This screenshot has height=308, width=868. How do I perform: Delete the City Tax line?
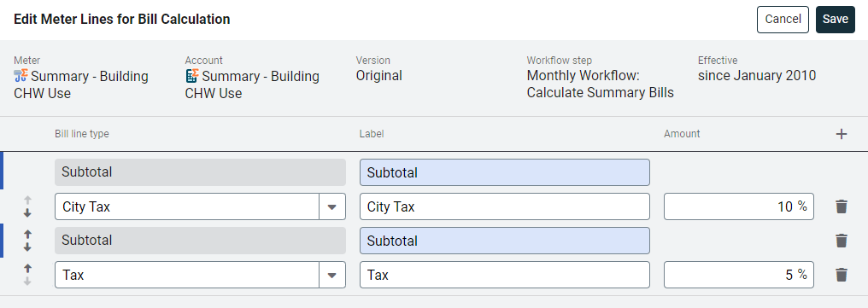(x=842, y=206)
